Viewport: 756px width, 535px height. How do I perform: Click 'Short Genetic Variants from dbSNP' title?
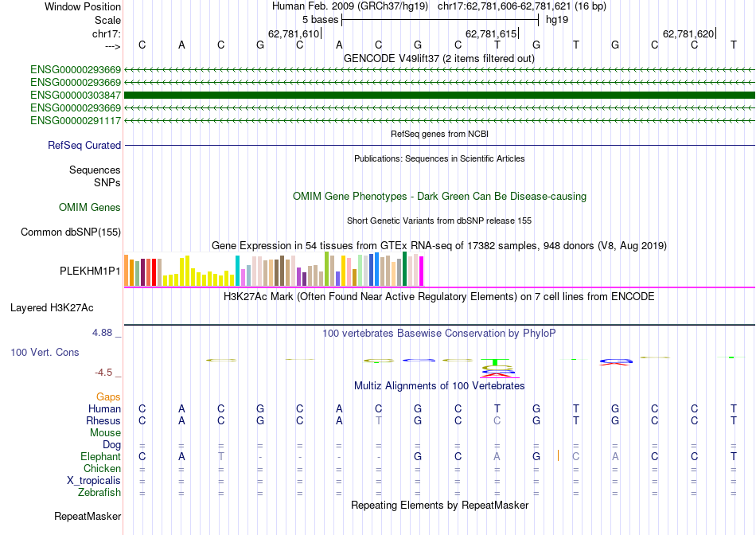tap(439, 221)
